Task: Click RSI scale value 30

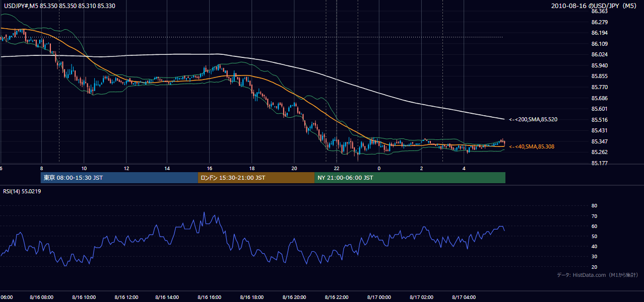Action: tap(594, 257)
